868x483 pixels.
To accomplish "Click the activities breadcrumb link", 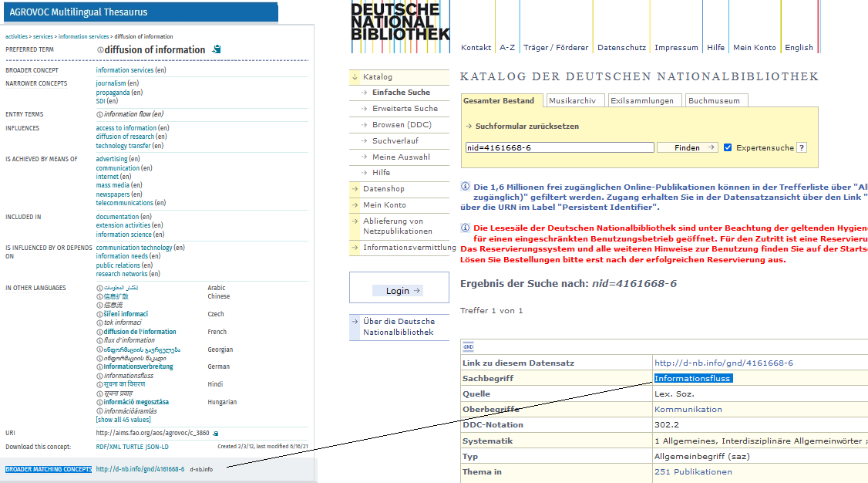I will 17,36.
